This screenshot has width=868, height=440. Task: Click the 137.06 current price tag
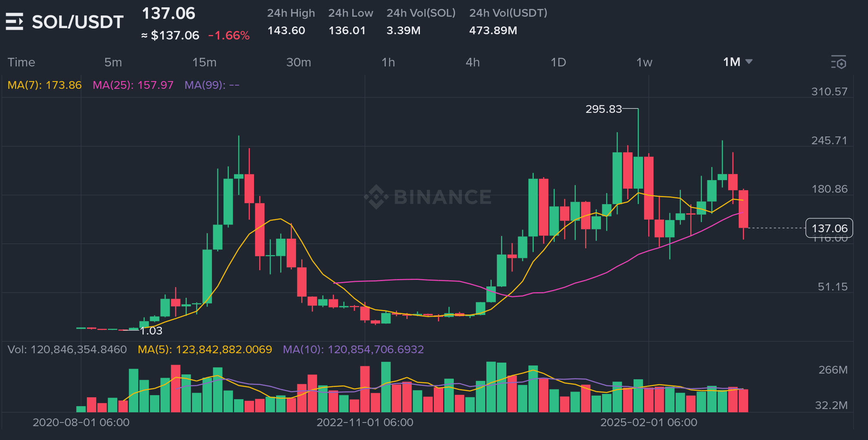(829, 228)
